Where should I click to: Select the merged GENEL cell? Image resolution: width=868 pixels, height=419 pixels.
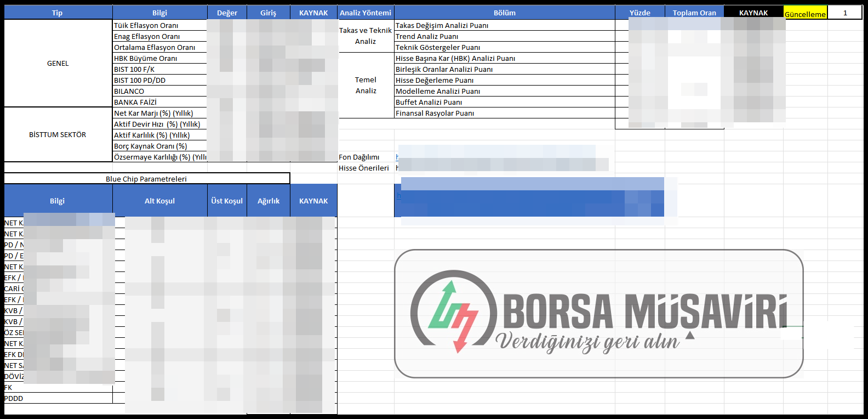click(58, 63)
